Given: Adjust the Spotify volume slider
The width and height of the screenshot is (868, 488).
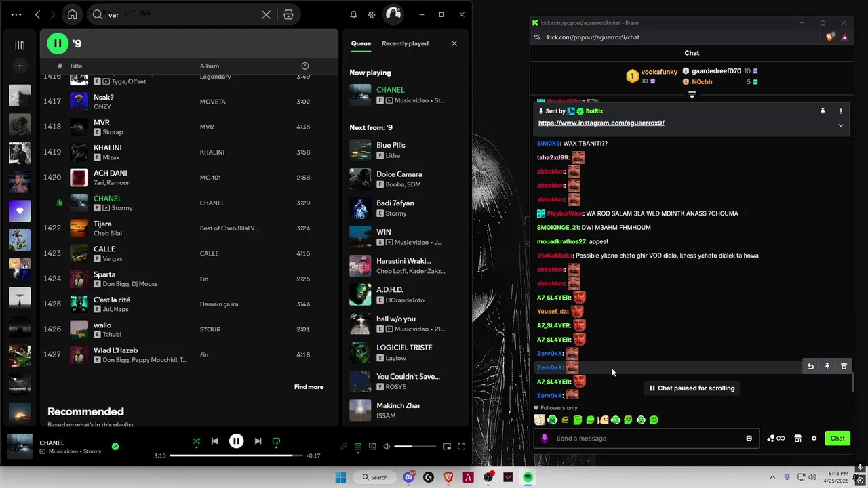Looking at the screenshot, I should point(415,447).
